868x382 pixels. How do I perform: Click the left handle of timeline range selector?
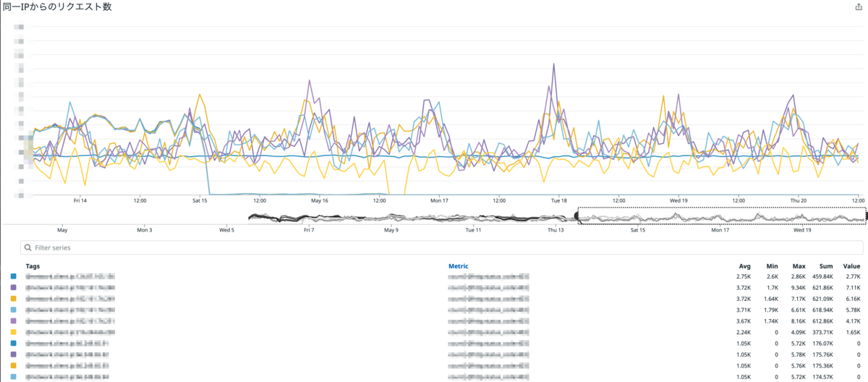click(576, 216)
